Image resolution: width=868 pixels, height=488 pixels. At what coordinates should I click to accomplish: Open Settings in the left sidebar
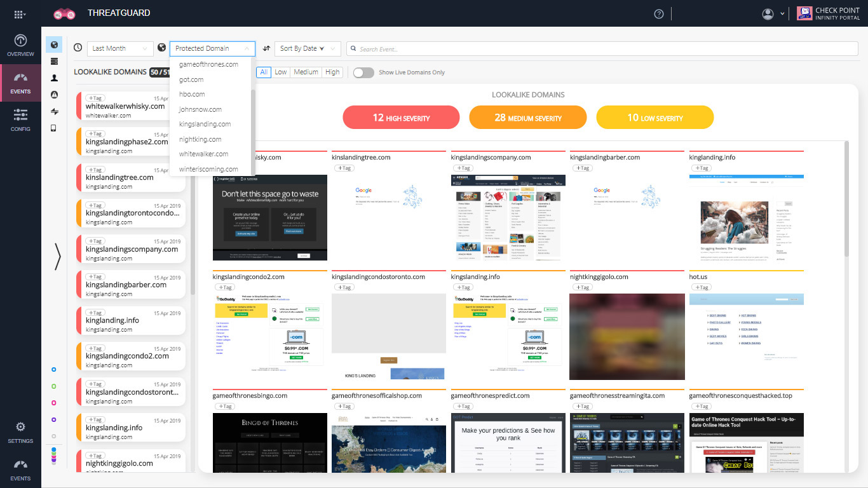coord(20,433)
